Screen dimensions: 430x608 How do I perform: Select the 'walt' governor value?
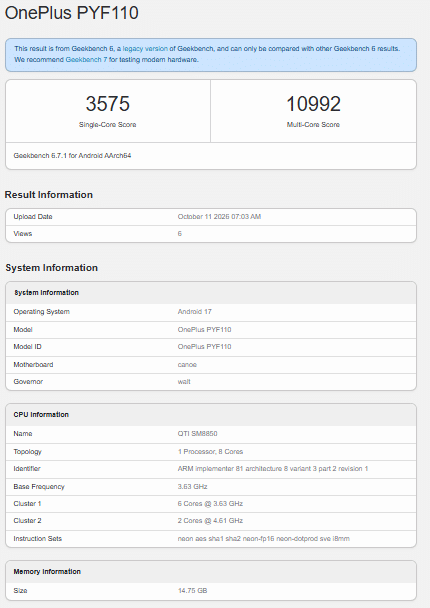point(184,382)
